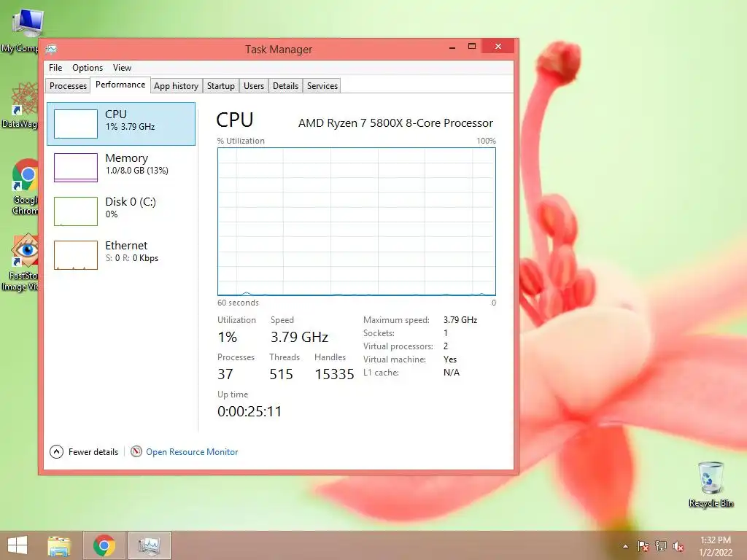Select the CPU resource panel
The width and height of the screenshot is (747, 560).
tap(121, 124)
